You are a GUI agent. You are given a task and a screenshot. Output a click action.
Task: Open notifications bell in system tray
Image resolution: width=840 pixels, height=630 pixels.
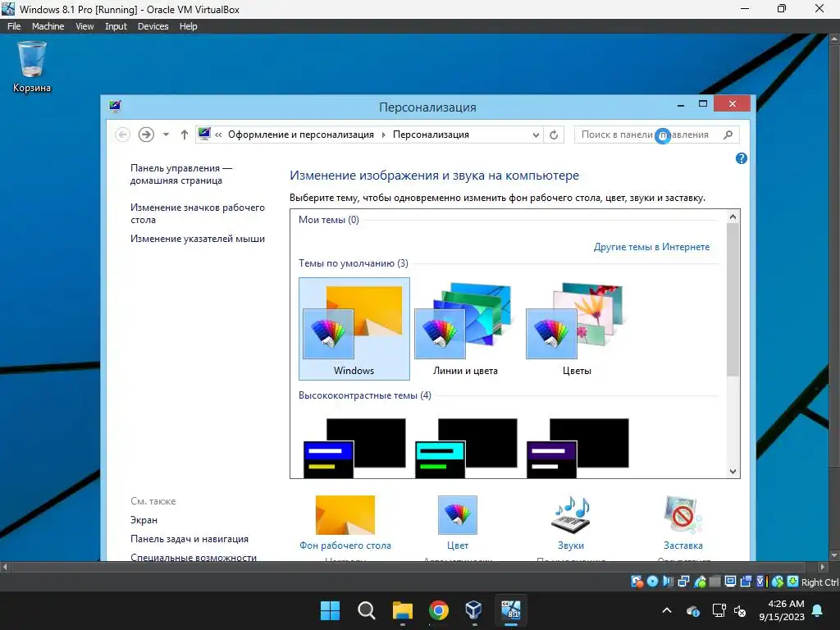click(x=818, y=610)
